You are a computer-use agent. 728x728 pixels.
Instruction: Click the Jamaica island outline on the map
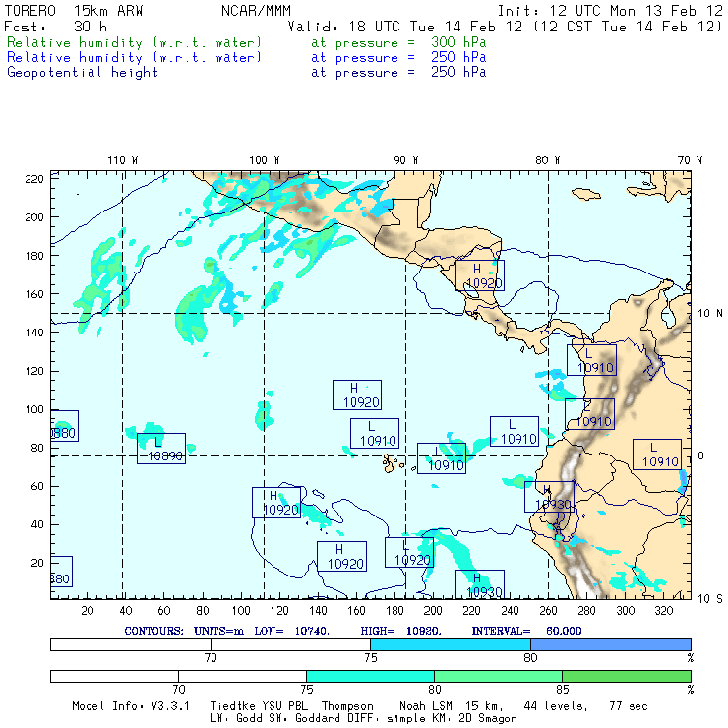coord(586,194)
